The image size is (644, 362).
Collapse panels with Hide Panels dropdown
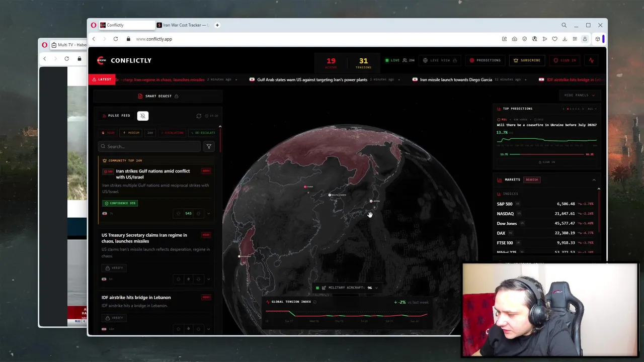[x=580, y=95]
